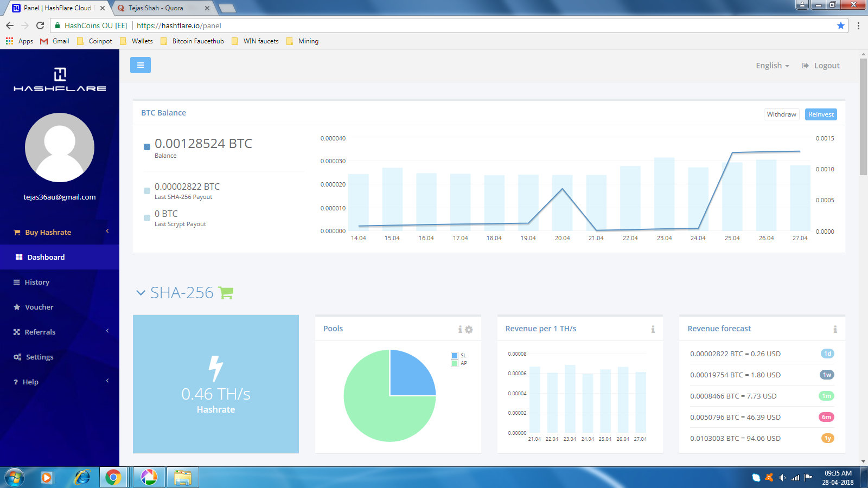The image size is (868, 488).
Task: Click the email tejas36au@gmail.com
Action: pyautogui.click(x=60, y=197)
